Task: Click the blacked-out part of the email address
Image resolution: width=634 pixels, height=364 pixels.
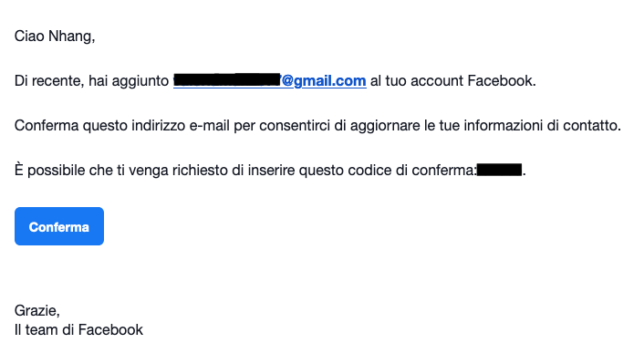Action: click(x=227, y=79)
